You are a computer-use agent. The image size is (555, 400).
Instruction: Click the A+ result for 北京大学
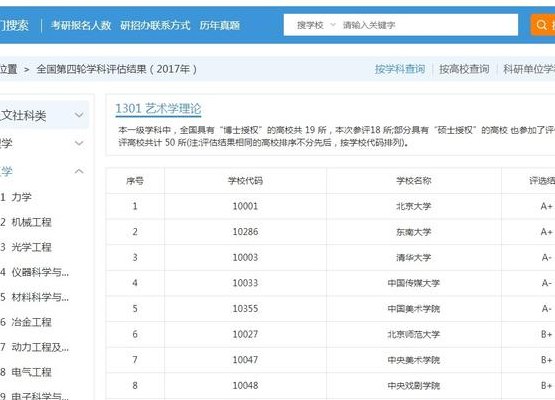coord(547,206)
